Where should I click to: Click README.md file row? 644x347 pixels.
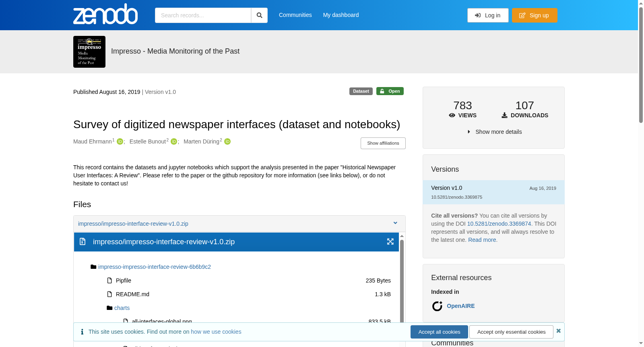tap(249, 294)
